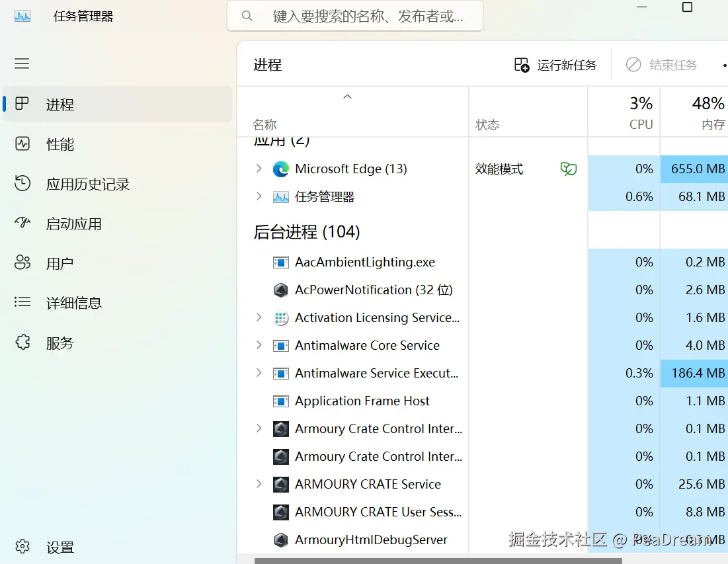
Task: Click Edge memory value 655.0 MB
Action: (694, 169)
